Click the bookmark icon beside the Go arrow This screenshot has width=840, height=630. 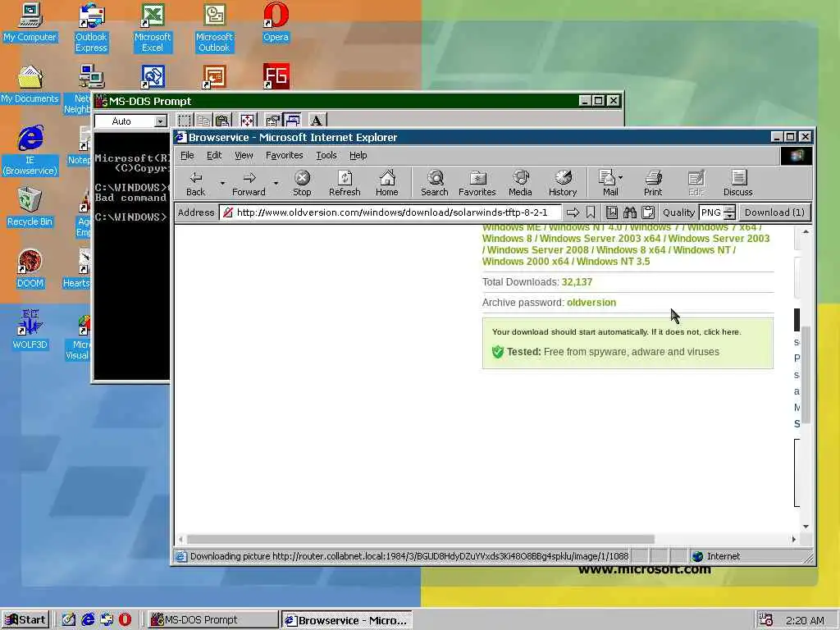[x=591, y=212]
